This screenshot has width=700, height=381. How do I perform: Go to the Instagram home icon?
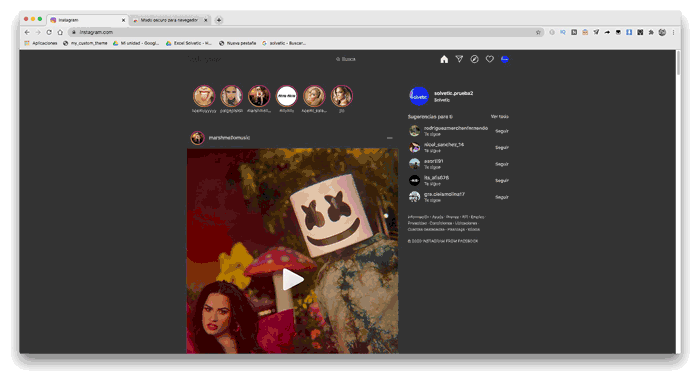(x=444, y=59)
